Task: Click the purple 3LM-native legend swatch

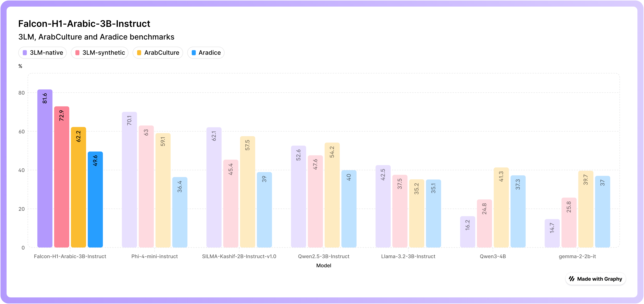Action: point(25,53)
